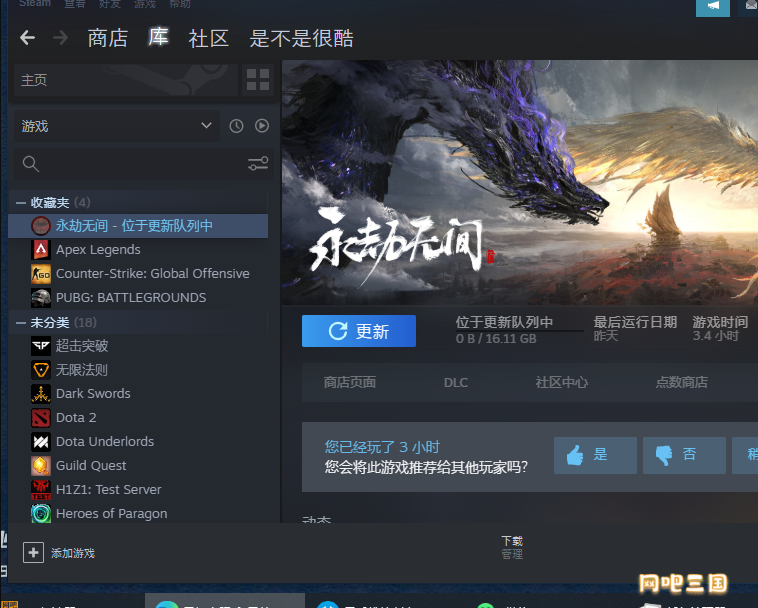
Task: Click the H1Z1 Test Server icon
Action: [41, 490]
